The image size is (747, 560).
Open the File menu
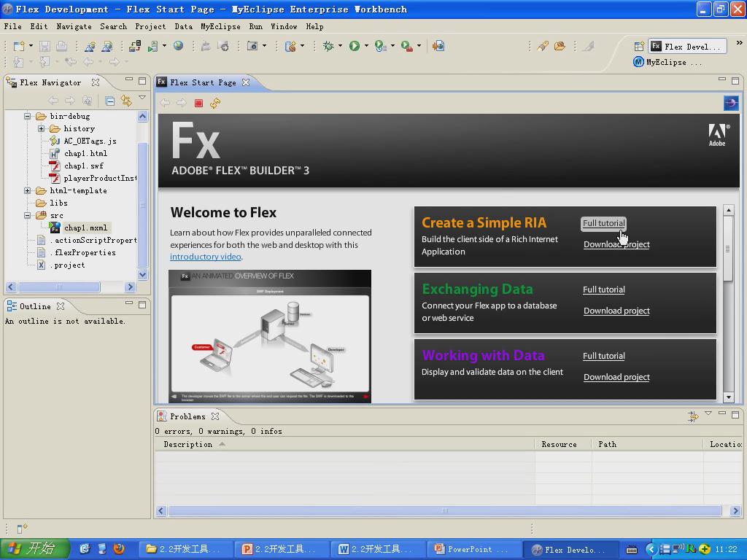(x=13, y=26)
